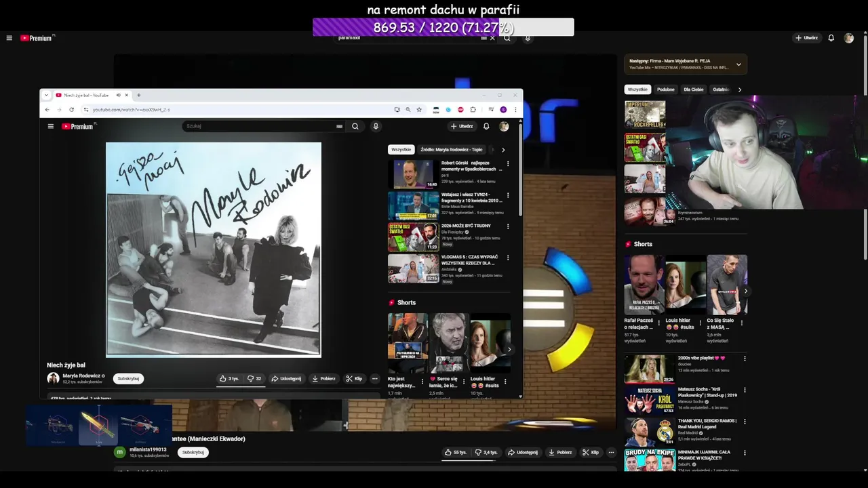Select the outer 'Wszystkie' filter chip
This screenshot has width=868, height=488.
[637, 89]
